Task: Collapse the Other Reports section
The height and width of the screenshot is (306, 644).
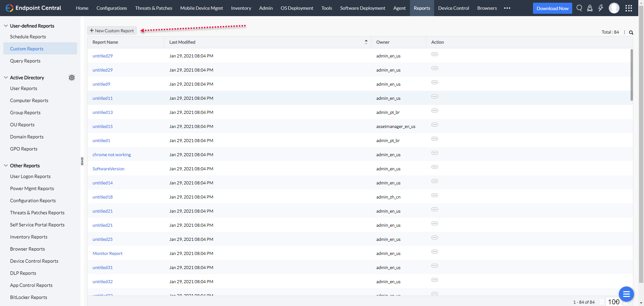Action: [x=6, y=166]
